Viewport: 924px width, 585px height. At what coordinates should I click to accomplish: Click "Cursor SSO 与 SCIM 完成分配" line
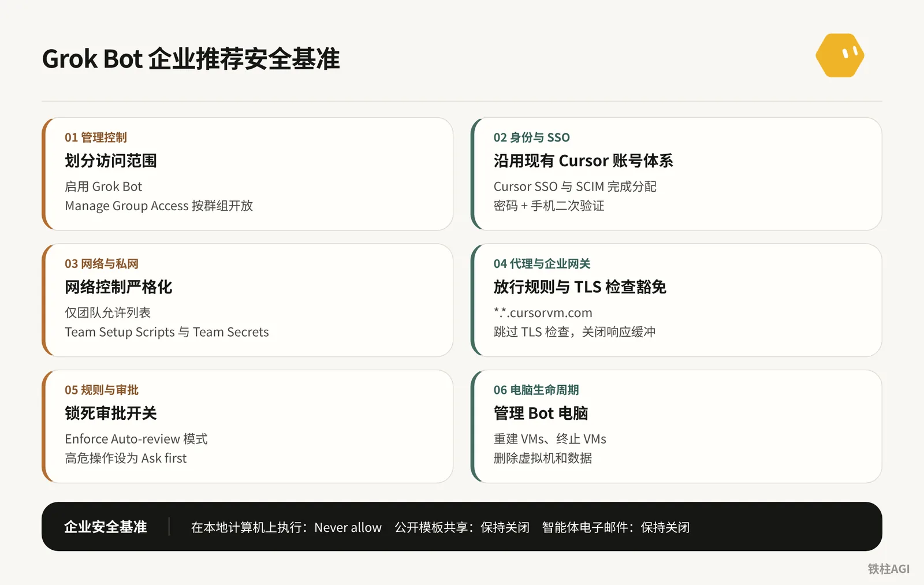point(575,187)
